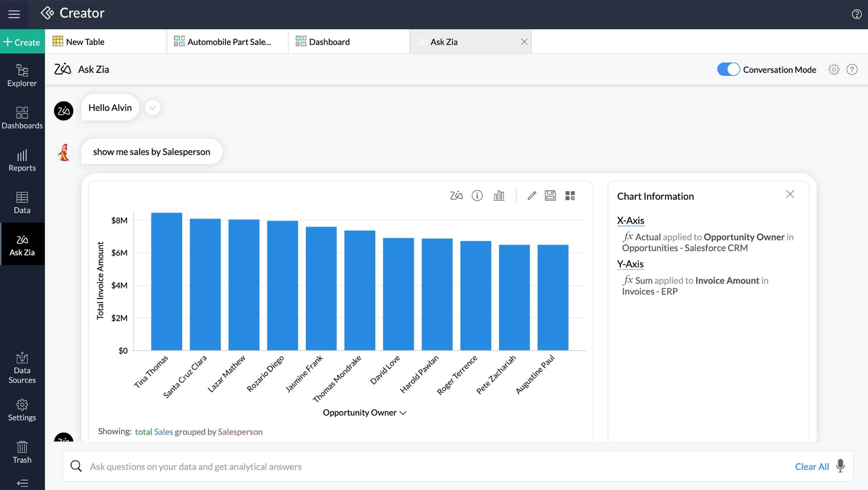Switch to Automobile Part Sales tab
Image resolution: width=868 pixels, height=490 pixels.
click(229, 42)
